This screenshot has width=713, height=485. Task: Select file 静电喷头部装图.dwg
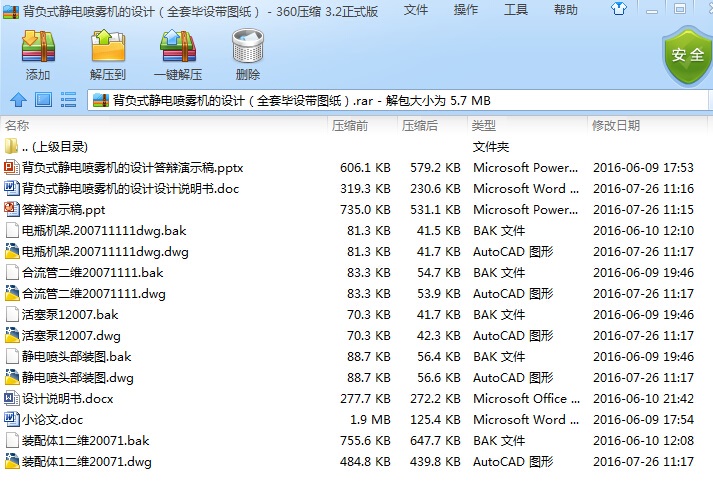tap(354, 377)
